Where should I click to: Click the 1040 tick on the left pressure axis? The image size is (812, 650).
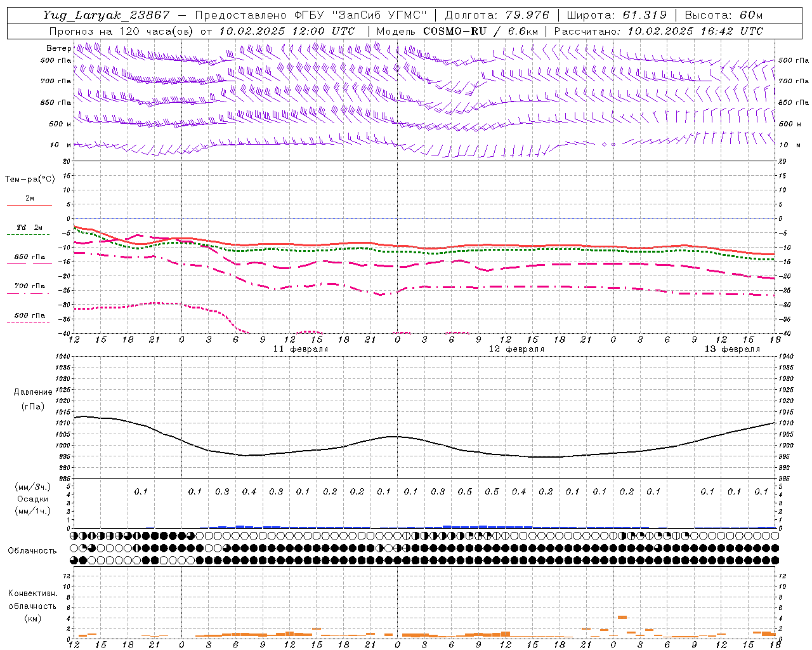(x=62, y=357)
